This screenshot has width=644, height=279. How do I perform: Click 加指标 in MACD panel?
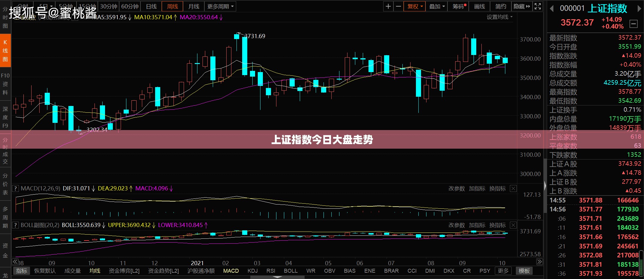tap(477, 189)
